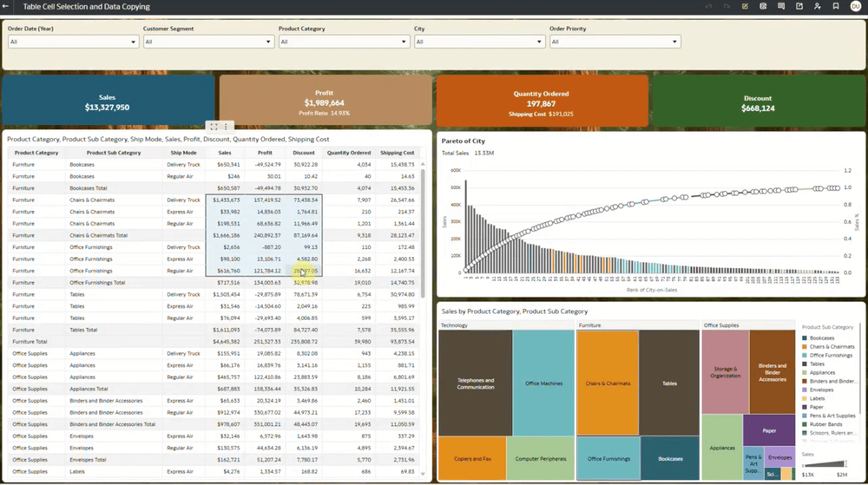The image size is (868, 485).
Task: Click the Bookcases legend color swatch
Action: [806, 338]
